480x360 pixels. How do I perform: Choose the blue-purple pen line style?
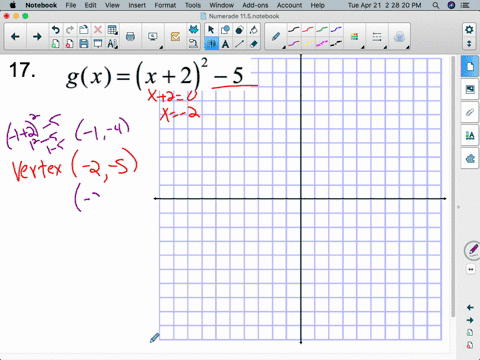click(336, 30)
